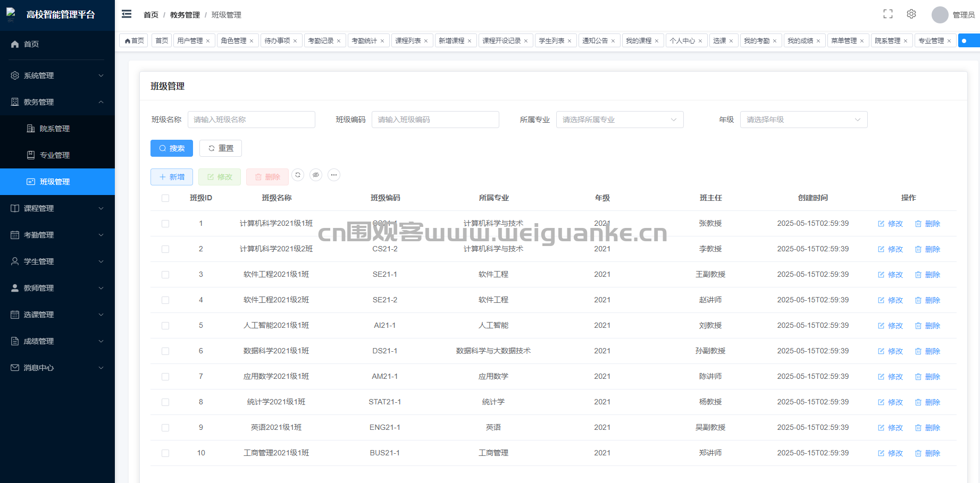The image size is (980, 483).
Task: Open layout settings gear icon
Action: pyautogui.click(x=911, y=14)
